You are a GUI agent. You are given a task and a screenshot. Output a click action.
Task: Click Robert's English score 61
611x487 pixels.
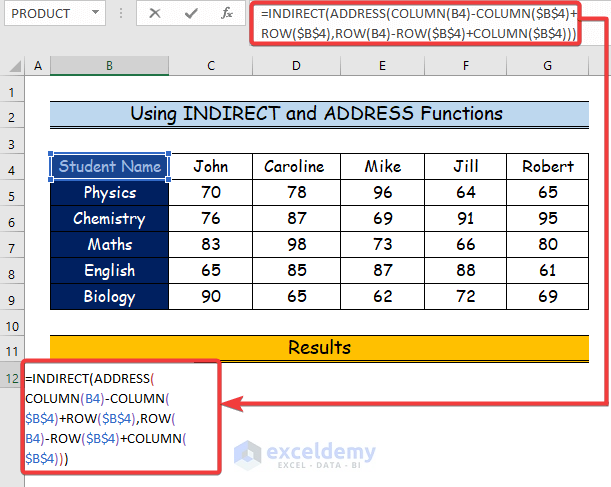(547, 270)
